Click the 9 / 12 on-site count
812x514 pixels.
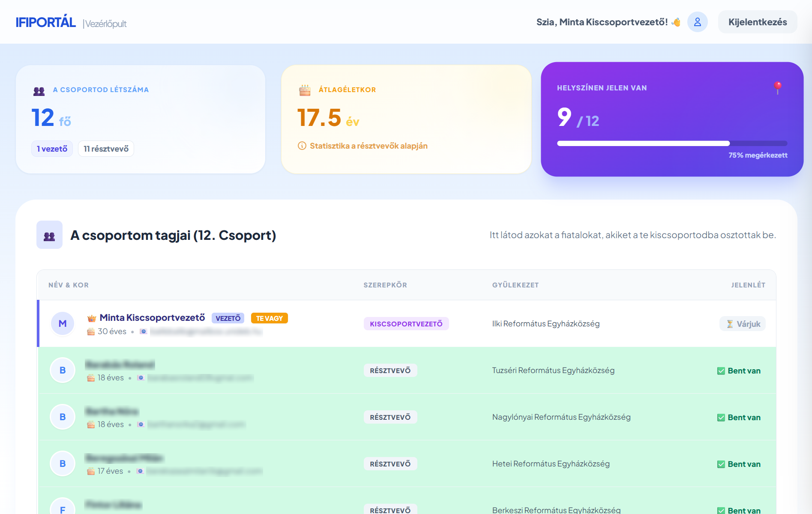(578, 117)
